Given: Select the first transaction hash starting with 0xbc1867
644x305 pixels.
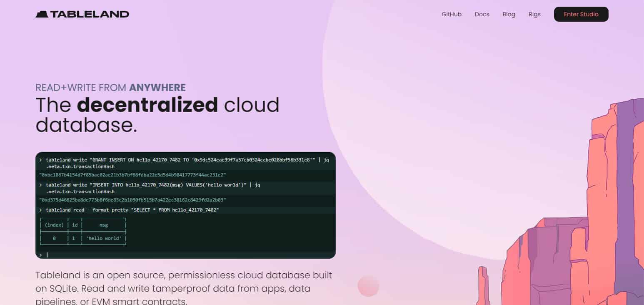Looking at the screenshot, I should (x=132, y=175).
